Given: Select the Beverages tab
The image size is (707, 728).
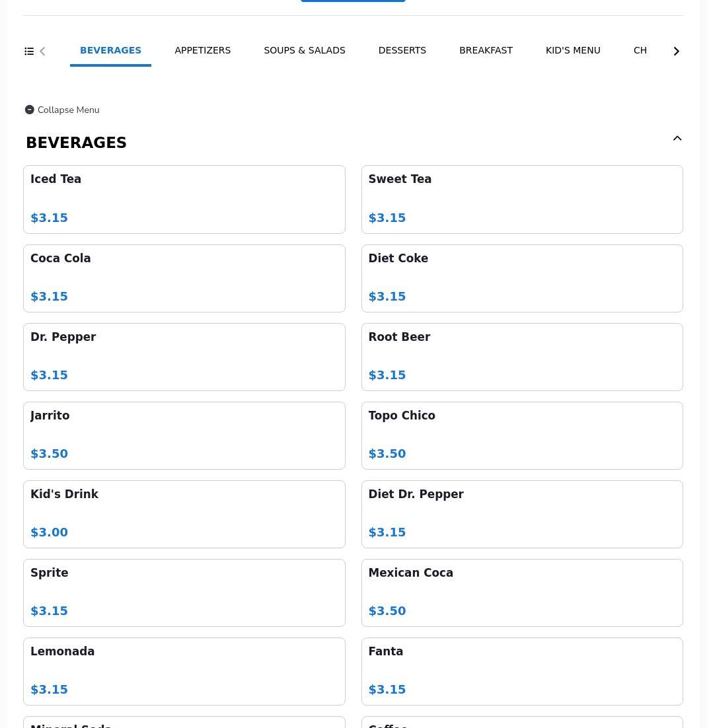Looking at the screenshot, I should (110, 51).
